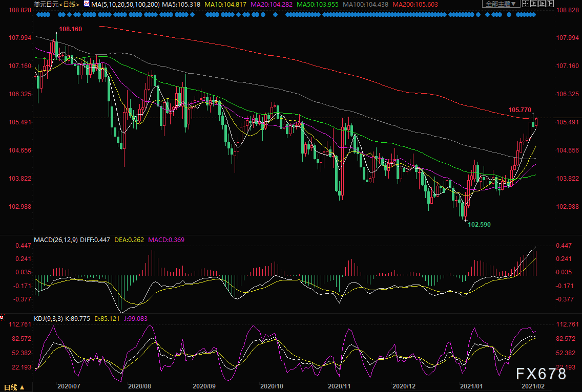Click the shift-chart-right arrow icon
This screenshot has width=582, height=392.
pos(550,4)
